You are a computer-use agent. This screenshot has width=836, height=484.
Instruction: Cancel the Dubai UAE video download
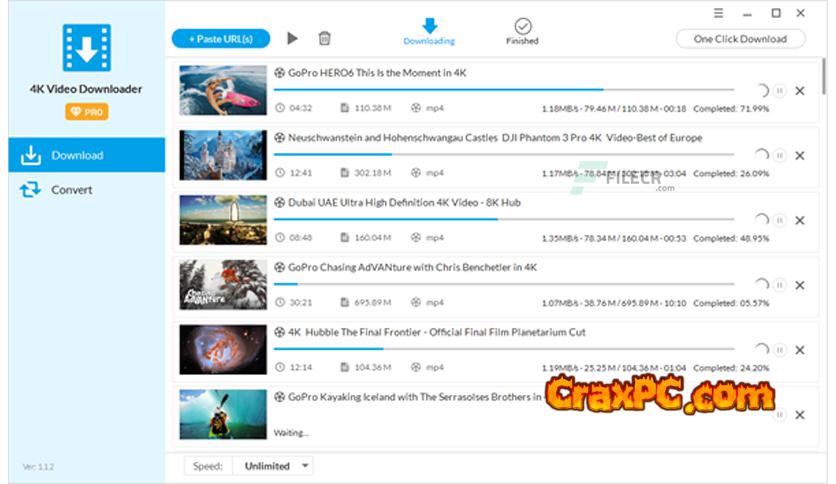800,220
